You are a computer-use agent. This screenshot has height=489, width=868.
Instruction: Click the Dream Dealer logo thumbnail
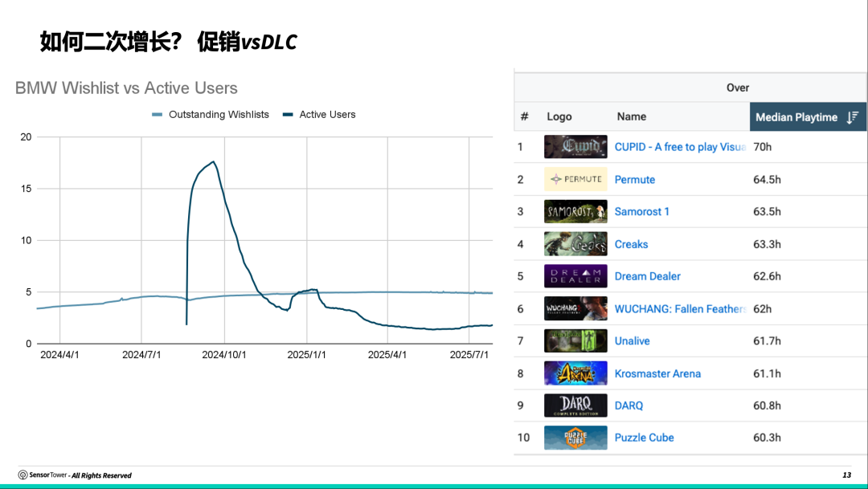click(575, 276)
